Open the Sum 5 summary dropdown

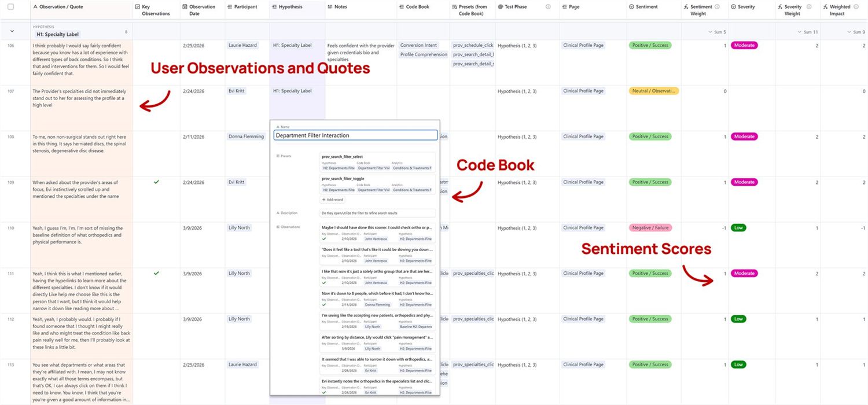pyautogui.click(x=717, y=32)
